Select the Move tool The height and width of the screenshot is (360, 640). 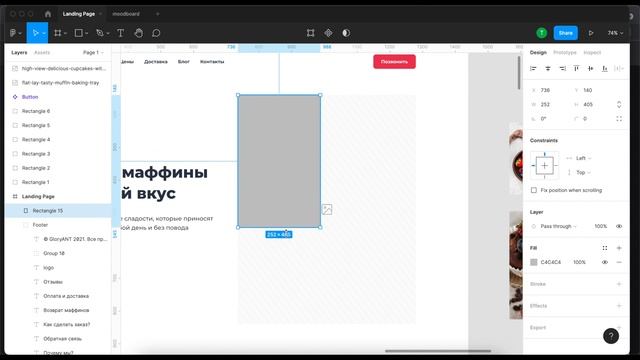(35, 33)
